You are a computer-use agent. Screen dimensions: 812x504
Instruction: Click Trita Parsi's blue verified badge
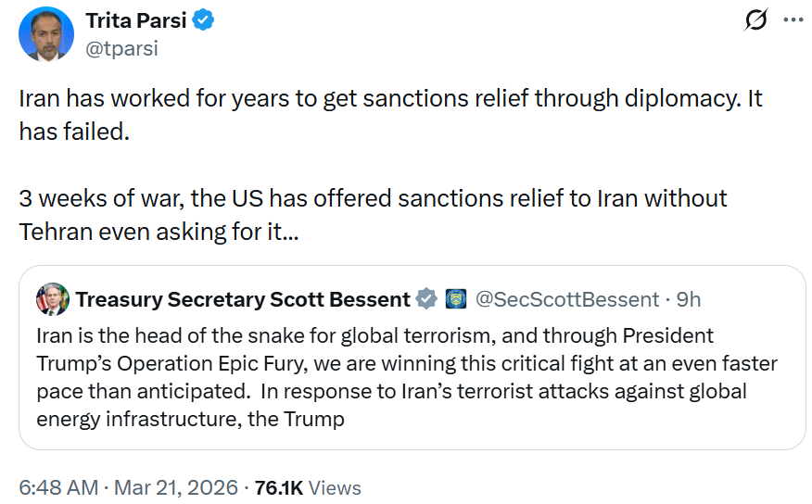[x=204, y=20]
